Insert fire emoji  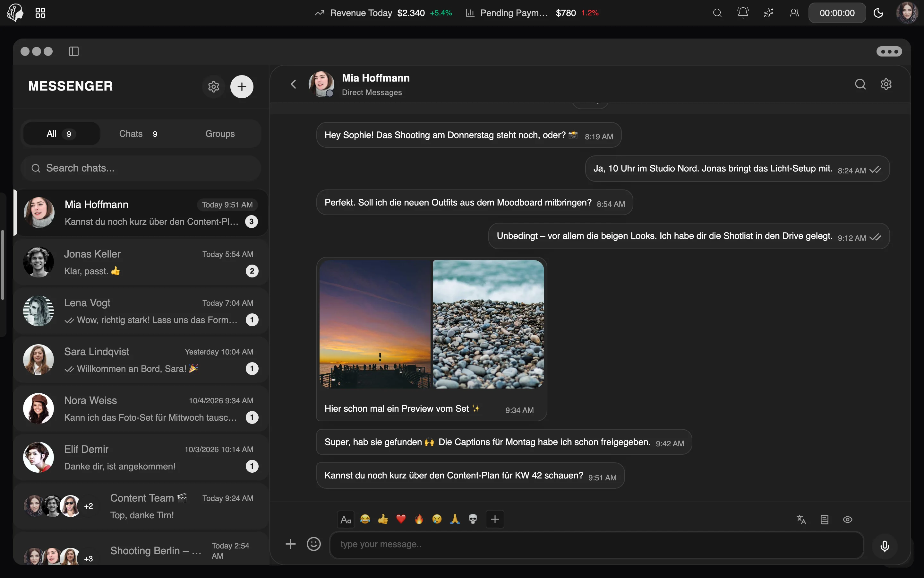click(x=419, y=519)
